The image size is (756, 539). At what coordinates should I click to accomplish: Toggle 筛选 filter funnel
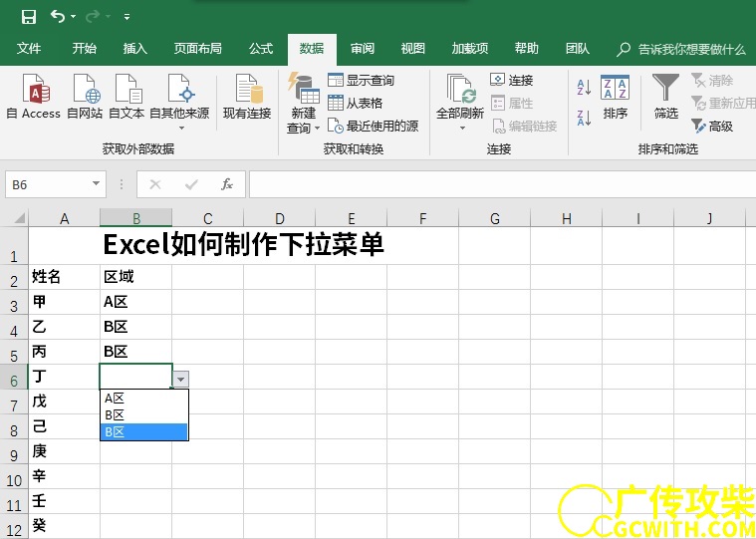pos(665,97)
